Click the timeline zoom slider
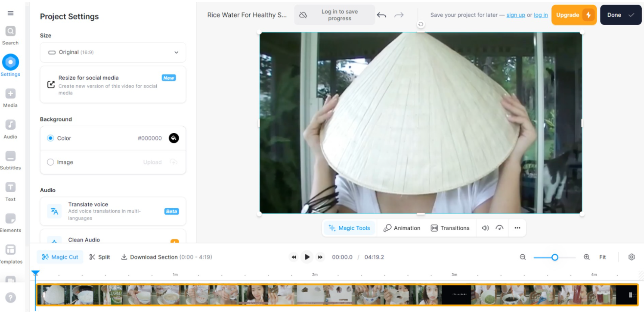 554,257
